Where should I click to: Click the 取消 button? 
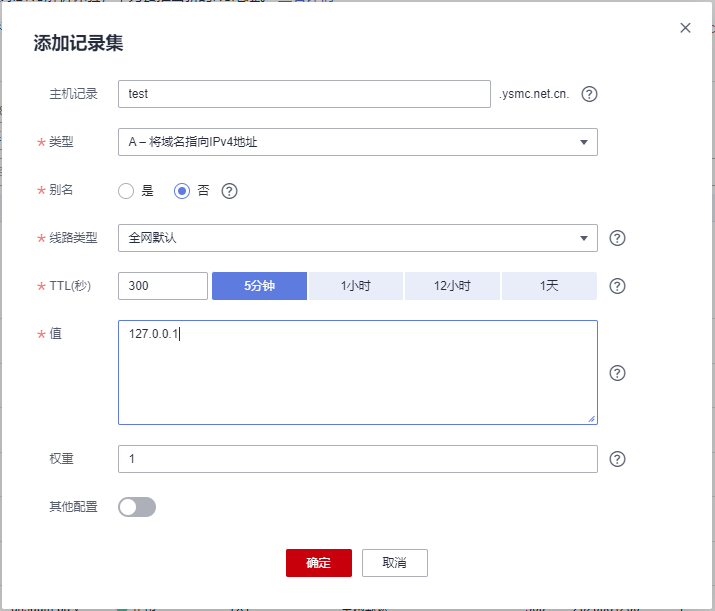pyautogui.click(x=394, y=563)
